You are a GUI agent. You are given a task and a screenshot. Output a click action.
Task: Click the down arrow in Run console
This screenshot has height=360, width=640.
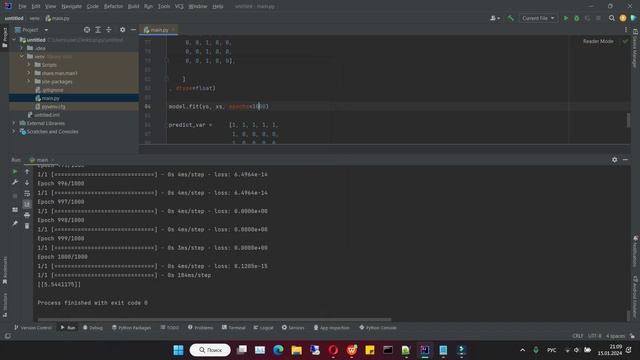[27, 182]
